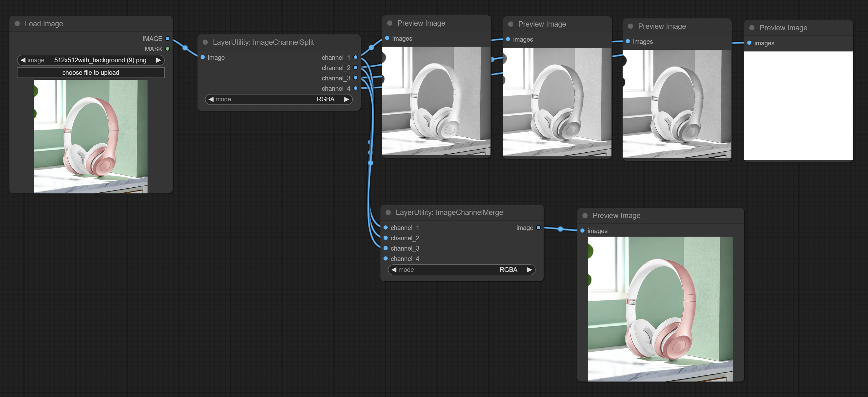Click channel_4 output port on ImageChannelSplit

[355, 88]
